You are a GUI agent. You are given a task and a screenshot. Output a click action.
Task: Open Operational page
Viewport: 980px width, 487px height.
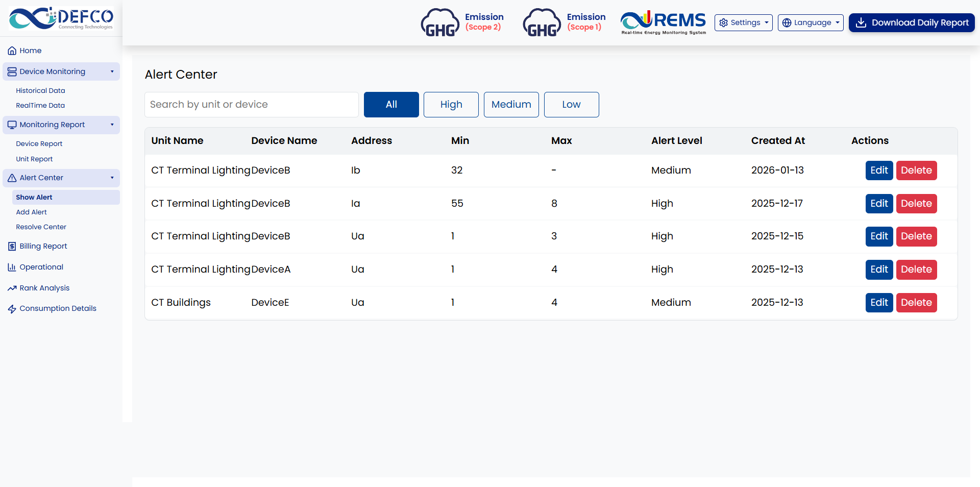click(41, 267)
